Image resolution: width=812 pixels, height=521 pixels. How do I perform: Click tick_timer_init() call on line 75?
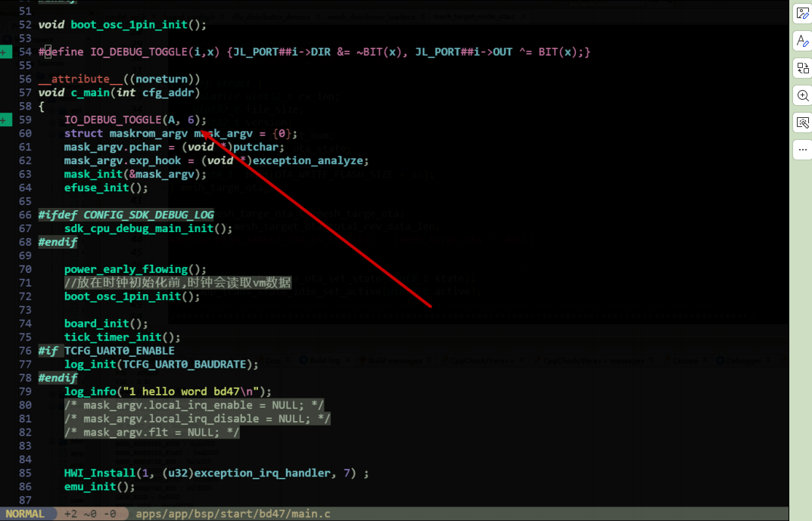tap(122, 337)
